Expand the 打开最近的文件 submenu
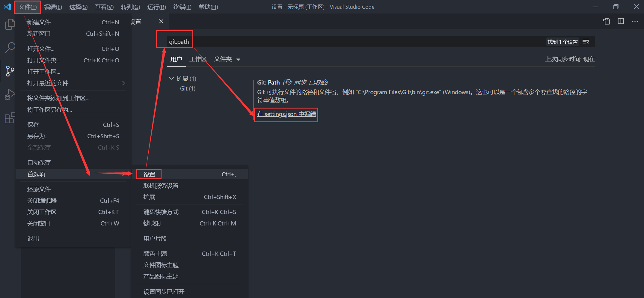Screen dimensions: 644x298 point(123,83)
